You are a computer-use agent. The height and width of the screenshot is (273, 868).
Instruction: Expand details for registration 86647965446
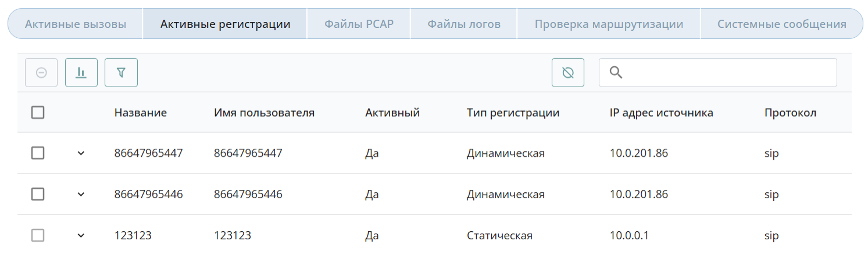(81, 195)
